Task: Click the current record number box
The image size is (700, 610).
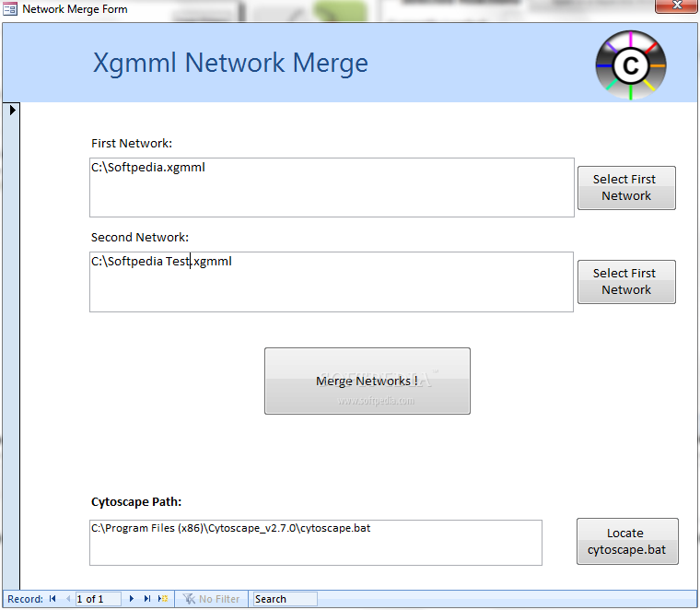Action: point(98,599)
